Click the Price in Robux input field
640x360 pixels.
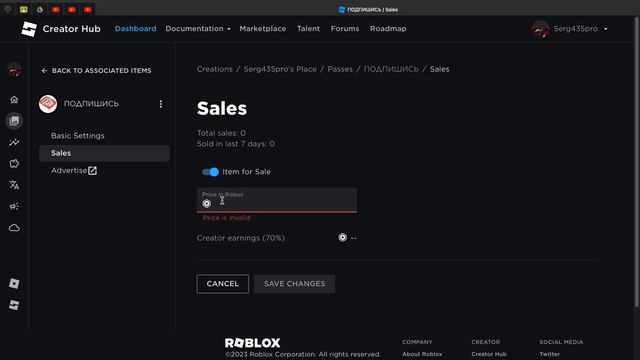point(277,200)
